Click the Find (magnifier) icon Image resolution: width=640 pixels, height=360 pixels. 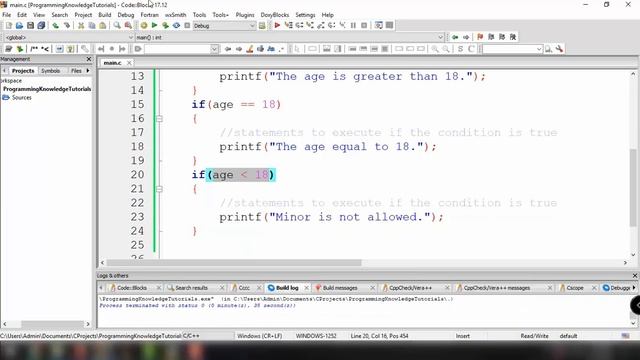point(117,25)
